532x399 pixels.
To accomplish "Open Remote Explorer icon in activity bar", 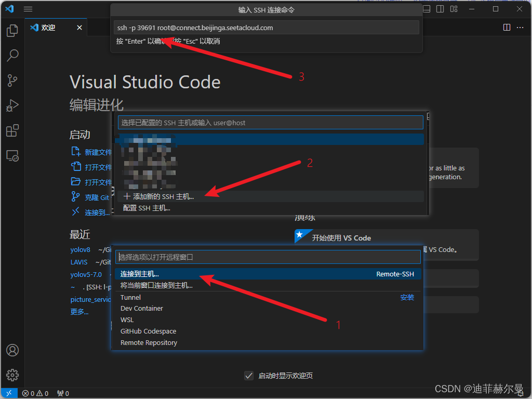I will point(12,156).
